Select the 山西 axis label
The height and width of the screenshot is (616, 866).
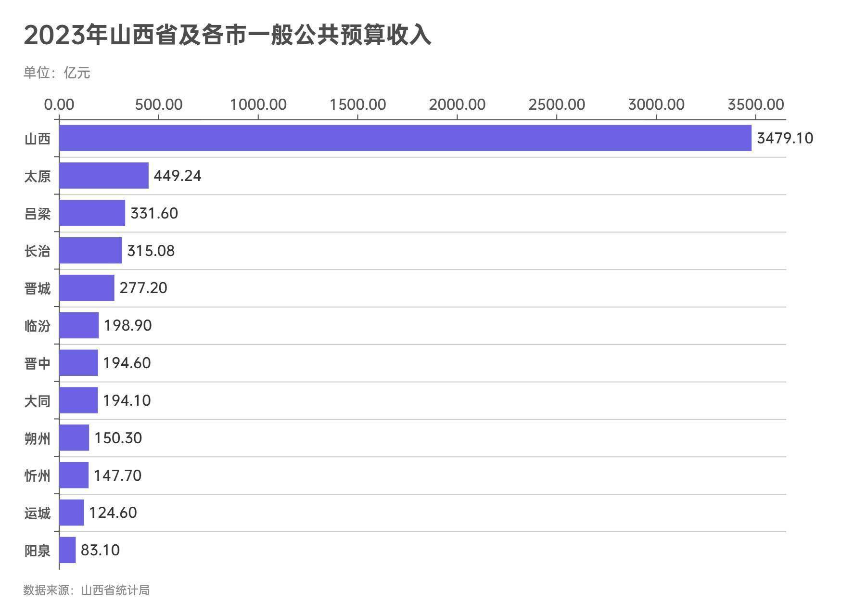pos(37,139)
